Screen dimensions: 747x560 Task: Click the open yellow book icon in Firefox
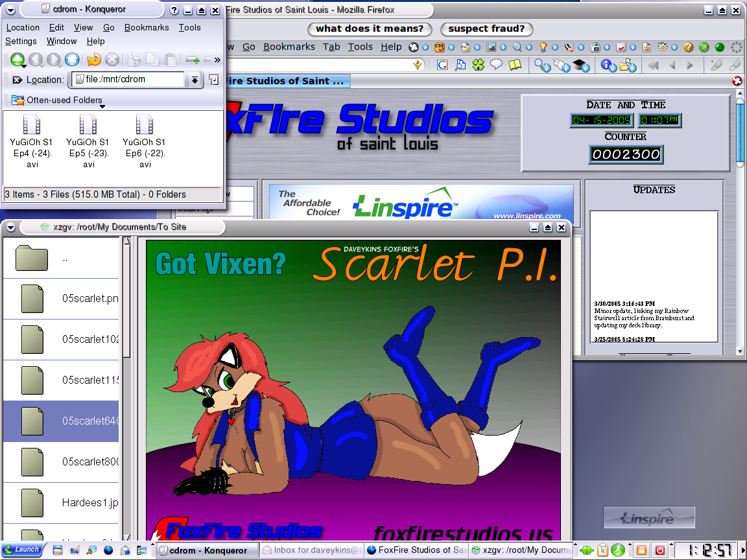(515, 65)
